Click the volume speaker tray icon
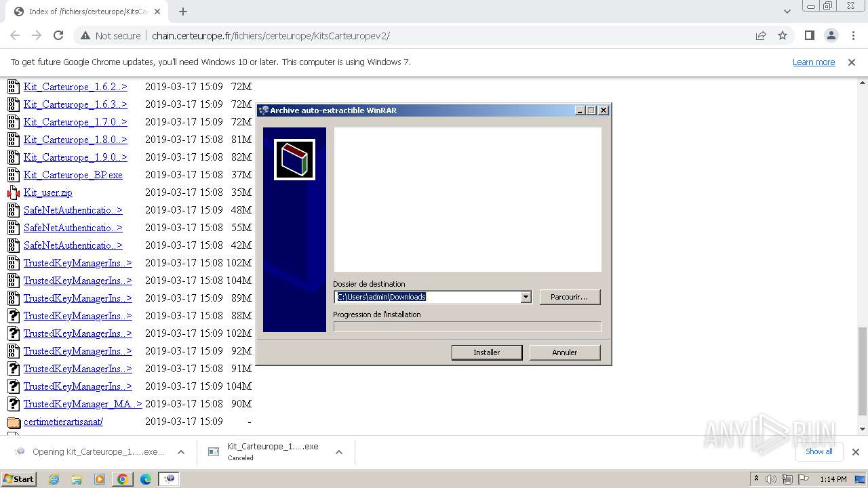This screenshot has width=868, height=488. tap(771, 479)
